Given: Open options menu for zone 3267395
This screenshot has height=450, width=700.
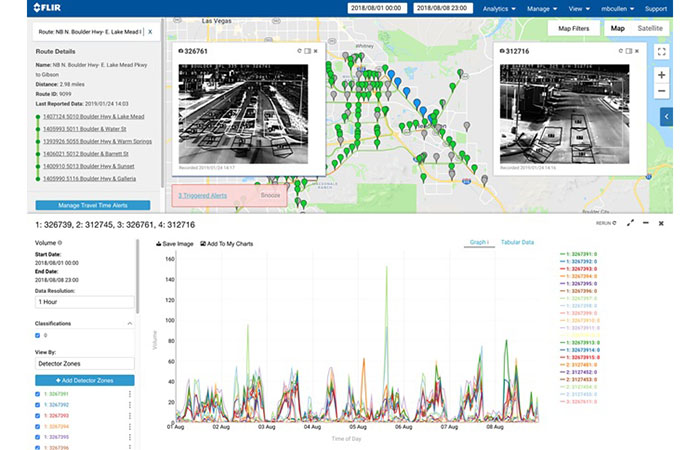Looking at the screenshot, I should click(130, 437).
